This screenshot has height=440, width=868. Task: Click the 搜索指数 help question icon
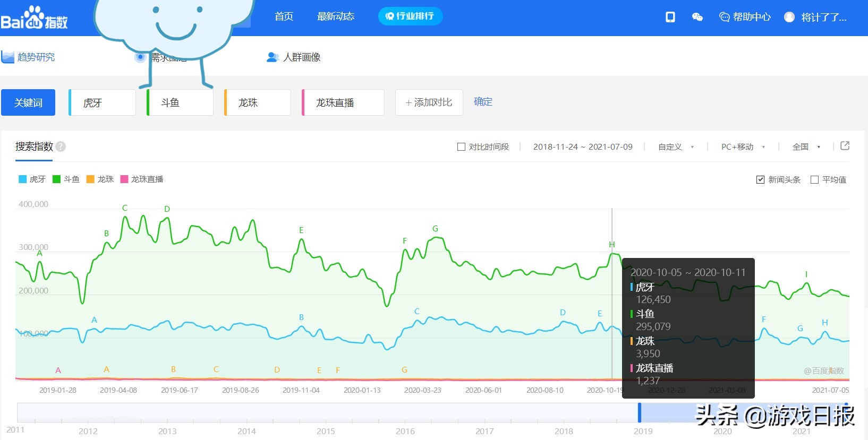tap(61, 146)
